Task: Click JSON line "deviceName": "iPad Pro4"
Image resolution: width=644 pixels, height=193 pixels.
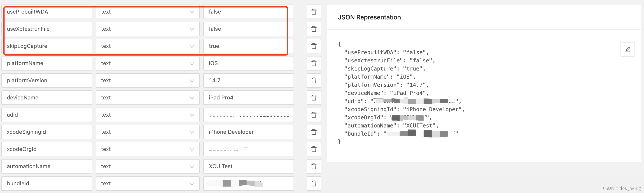Action: [386, 93]
